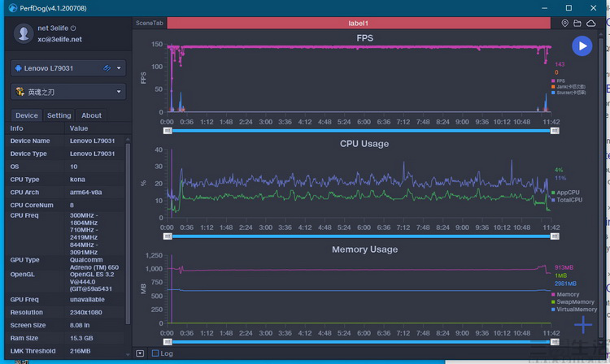This screenshot has width=610, height=364.
Task: Click the Android icon in the Lenovo device selector
Action: [18, 68]
